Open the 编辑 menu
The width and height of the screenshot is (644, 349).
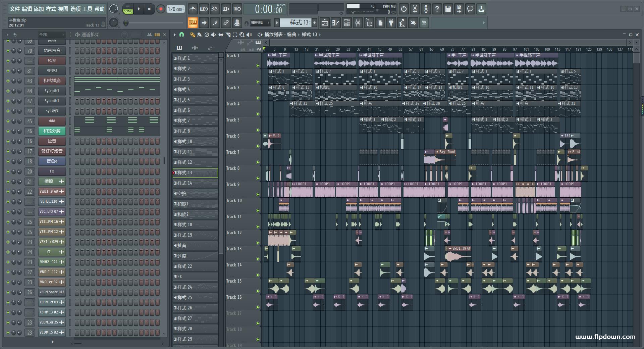27,9
